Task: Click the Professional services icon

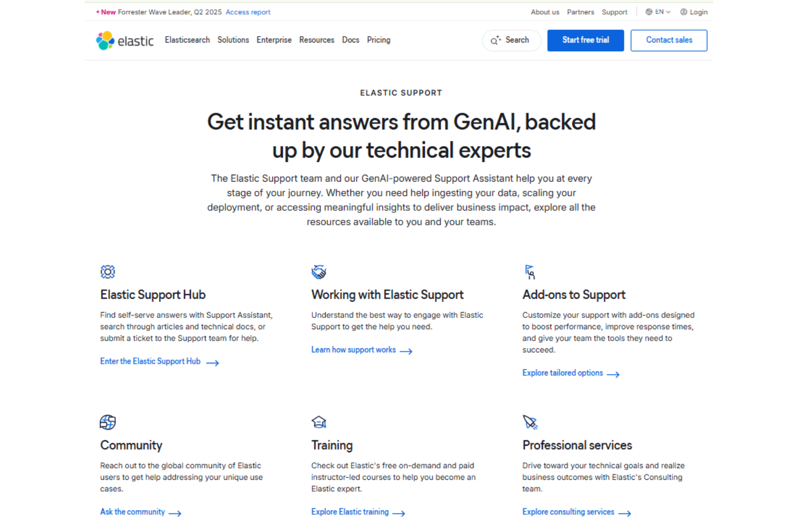Action: (530, 422)
